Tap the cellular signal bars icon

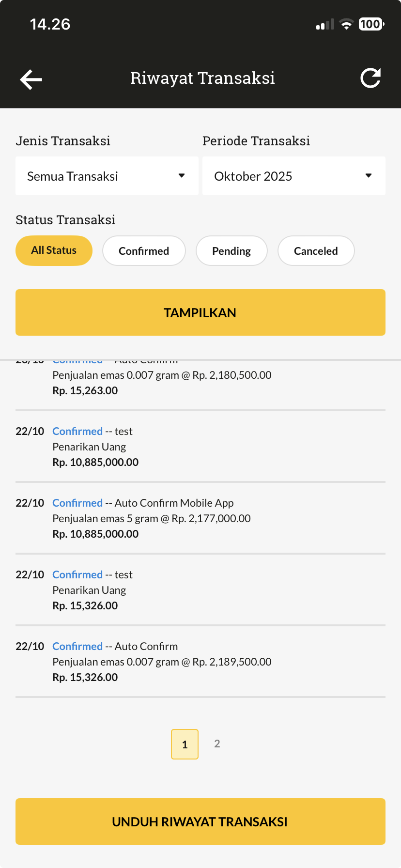325,25
